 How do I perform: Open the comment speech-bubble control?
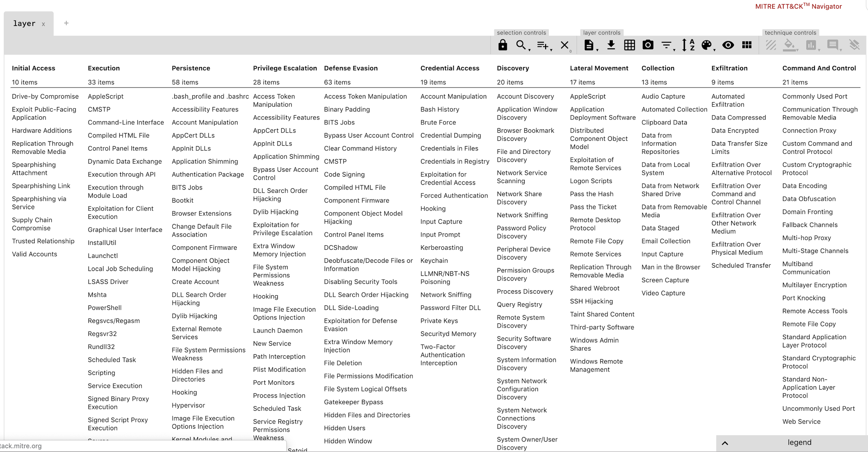pos(833,45)
